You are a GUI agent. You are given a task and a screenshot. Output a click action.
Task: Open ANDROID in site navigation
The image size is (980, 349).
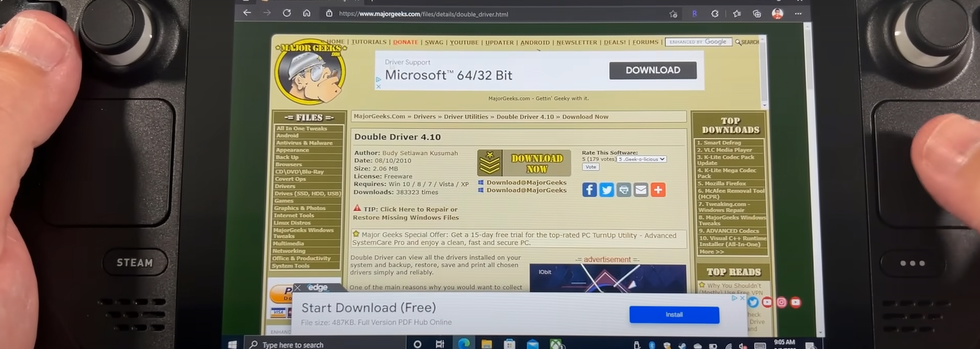point(535,42)
